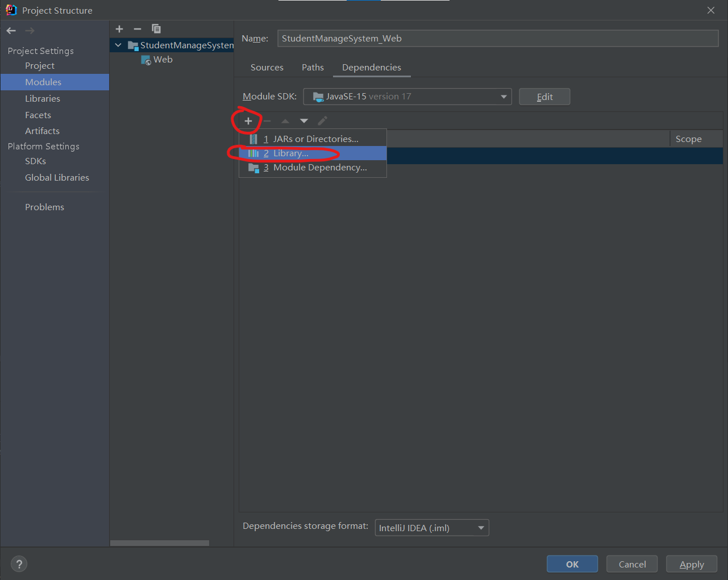This screenshot has width=728, height=580.
Task: Confirm with the OK button
Action: coord(572,564)
